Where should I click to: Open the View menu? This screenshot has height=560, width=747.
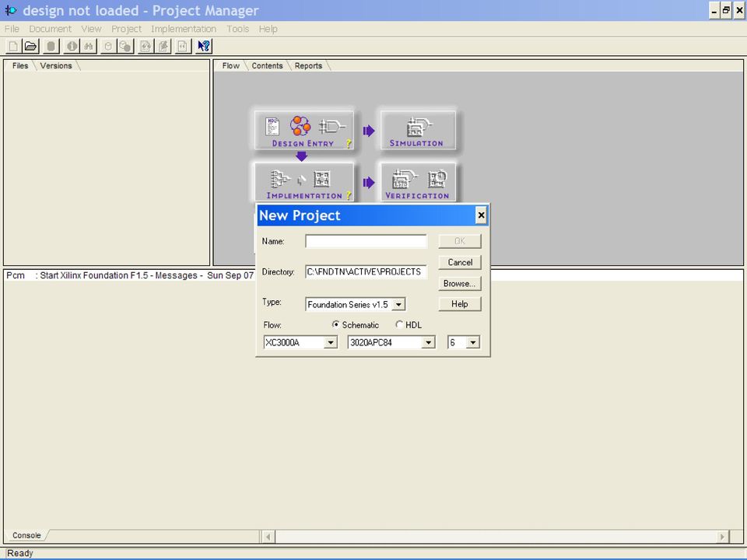[91, 29]
